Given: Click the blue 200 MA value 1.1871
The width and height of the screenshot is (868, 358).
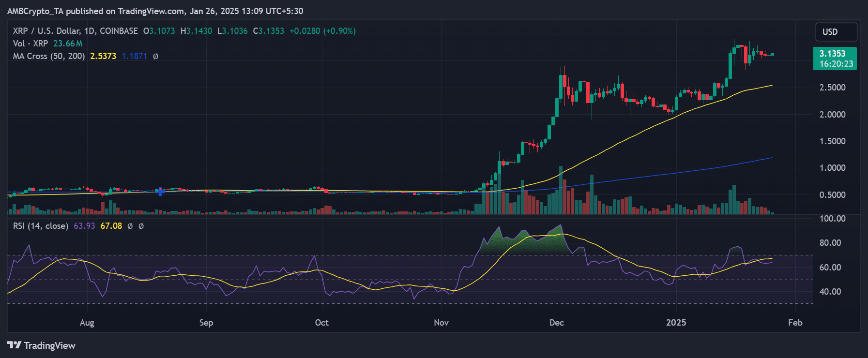Looking at the screenshot, I should pyautogui.click(x=134, y=56).
